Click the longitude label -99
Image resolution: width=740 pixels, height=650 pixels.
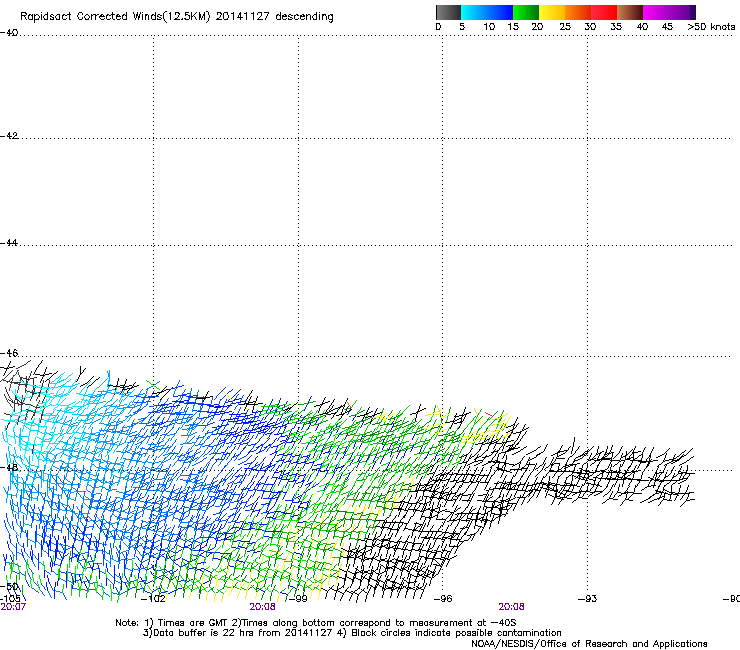297,599
